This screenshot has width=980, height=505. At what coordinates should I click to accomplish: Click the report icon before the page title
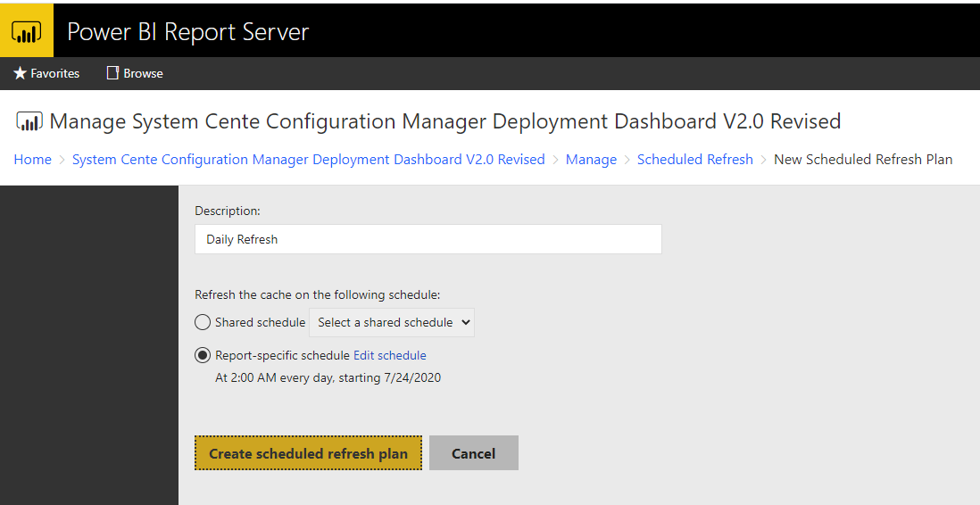(29, 122)
